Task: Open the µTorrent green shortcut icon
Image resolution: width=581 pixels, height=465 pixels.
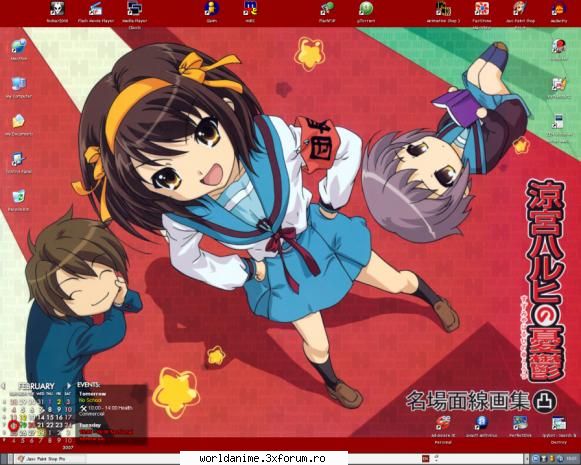Action: [366, 9]
